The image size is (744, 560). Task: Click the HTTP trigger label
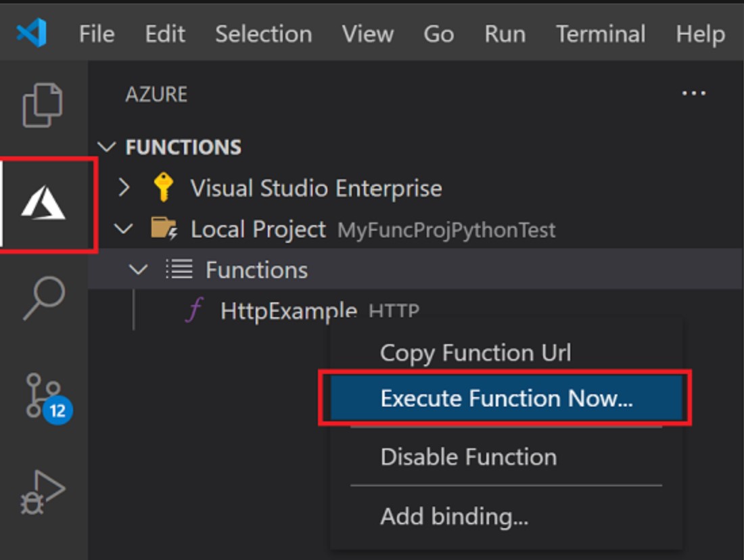click(x=394, y=311)
